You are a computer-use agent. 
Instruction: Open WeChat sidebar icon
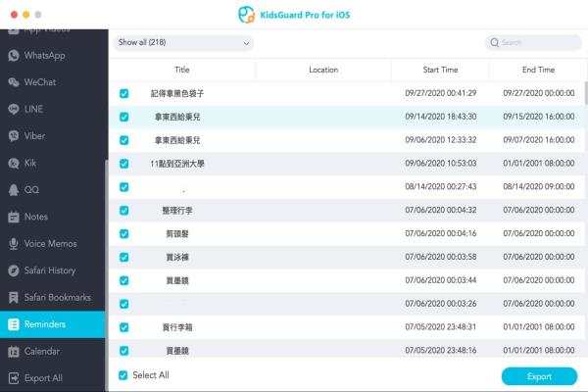[x=14, y=82]
